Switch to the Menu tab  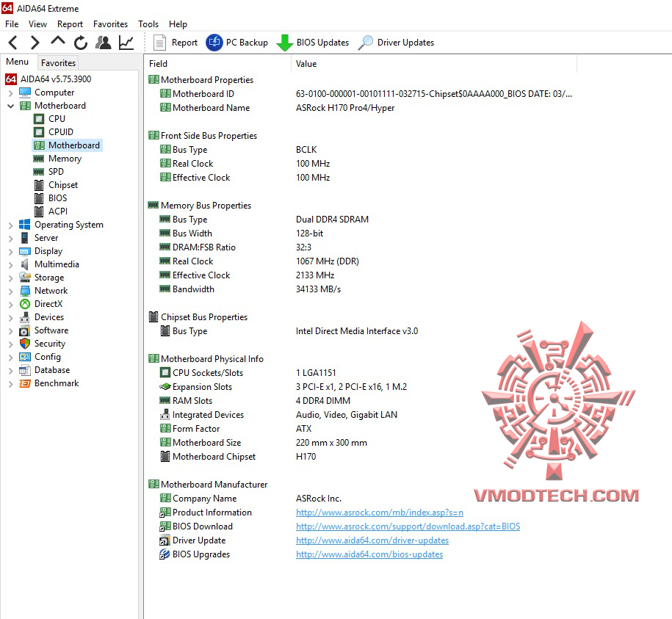[x=17, y=62]
